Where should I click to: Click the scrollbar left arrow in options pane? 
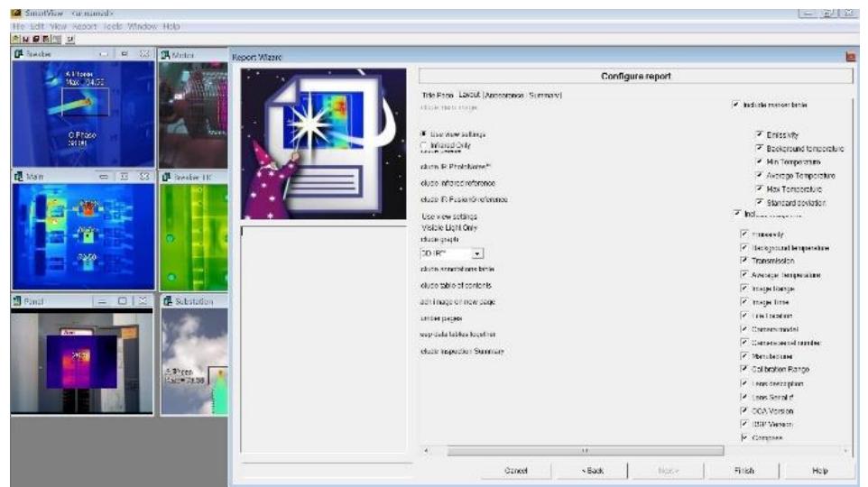click(x=426, y=451)
